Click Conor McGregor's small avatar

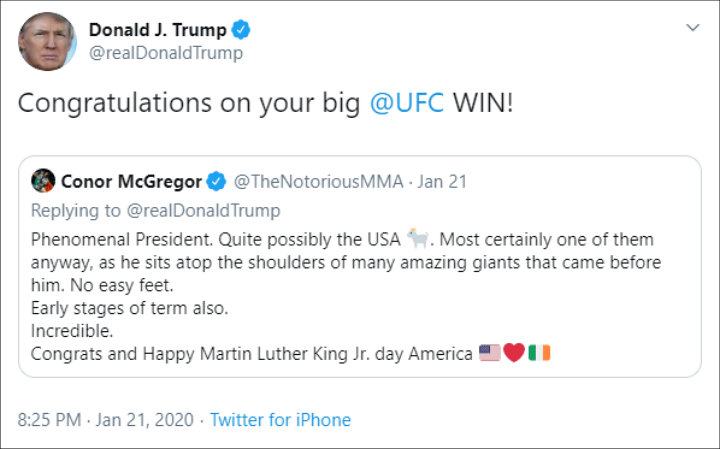tap(43, 180)
